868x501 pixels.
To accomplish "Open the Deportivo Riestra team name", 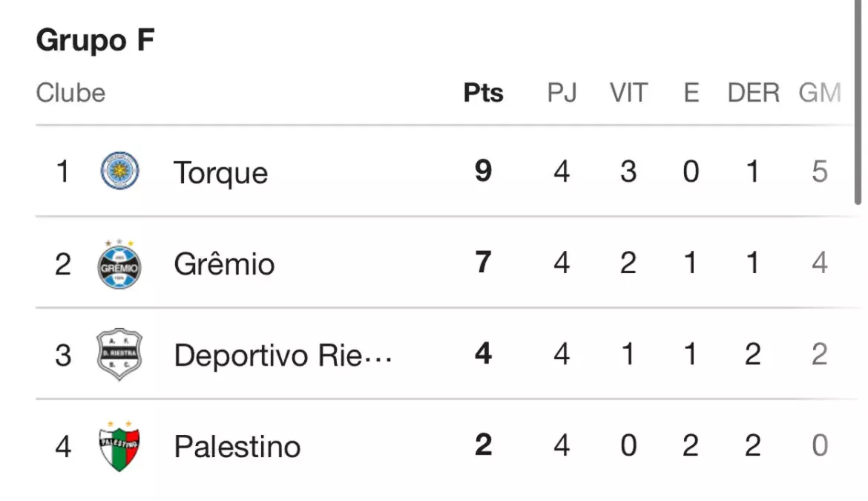I will [x=283, y=355].
